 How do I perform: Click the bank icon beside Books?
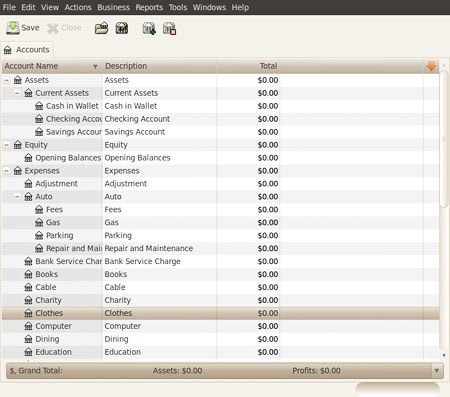click(28, 274)
